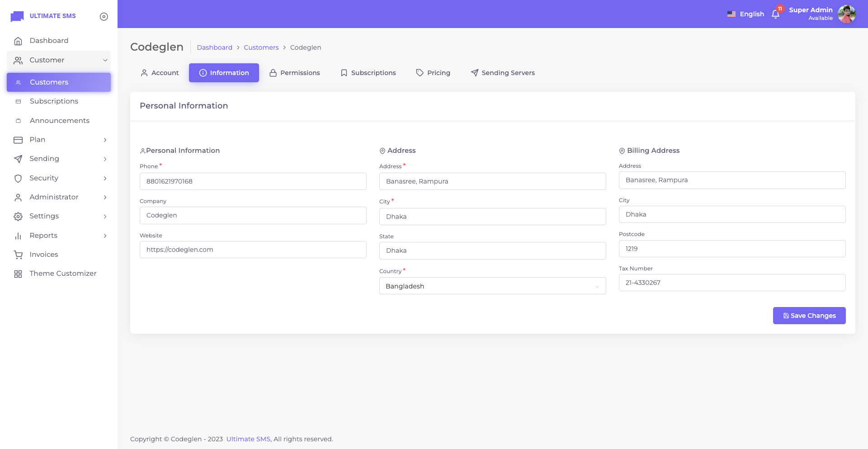Image resolution: width=868 pixels, height=449 pixels.
Task: Open Theme Customizer in the sidebar
Action: click(63, 274)
